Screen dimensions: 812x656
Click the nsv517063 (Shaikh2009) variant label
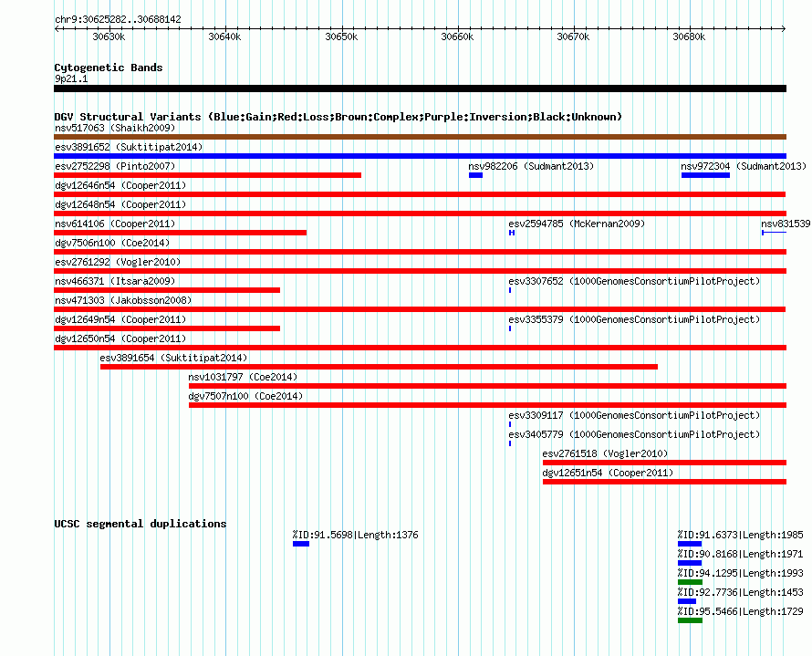[115, 128]
